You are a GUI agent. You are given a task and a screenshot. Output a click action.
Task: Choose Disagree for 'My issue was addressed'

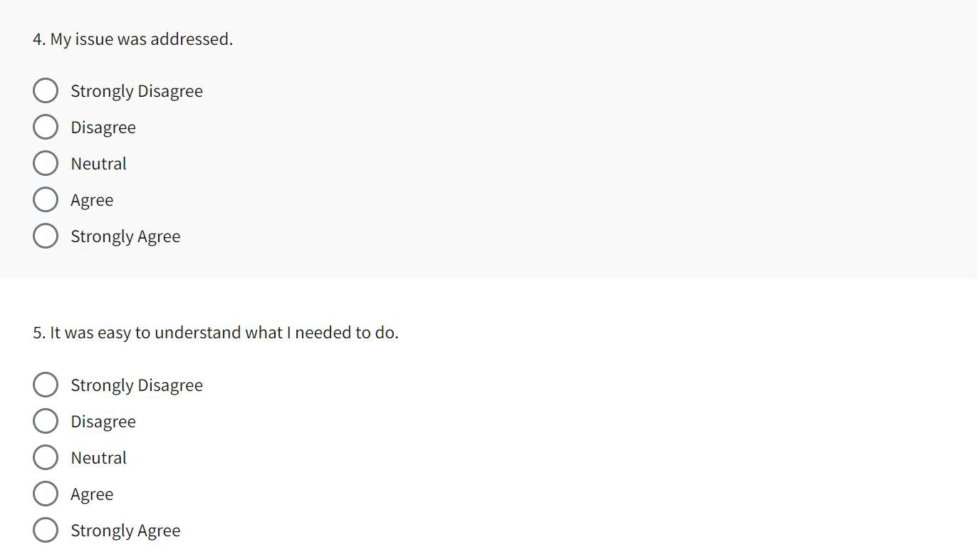pos(46,127)
